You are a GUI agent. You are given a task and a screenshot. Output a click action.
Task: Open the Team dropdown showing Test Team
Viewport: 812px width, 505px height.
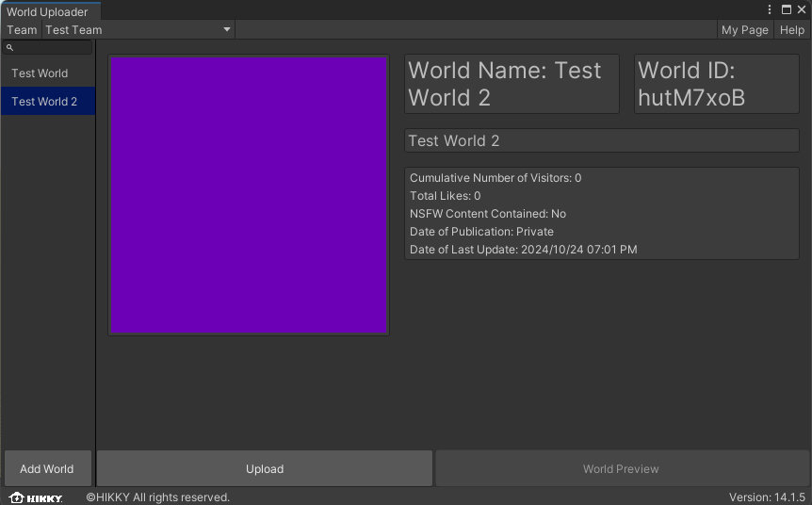tap(138, 30)
